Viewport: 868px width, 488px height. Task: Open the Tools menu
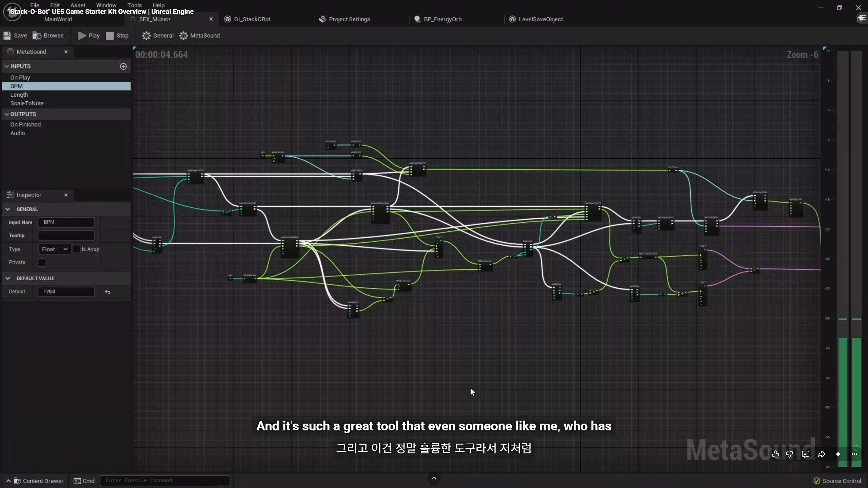(x=135, y=5)
